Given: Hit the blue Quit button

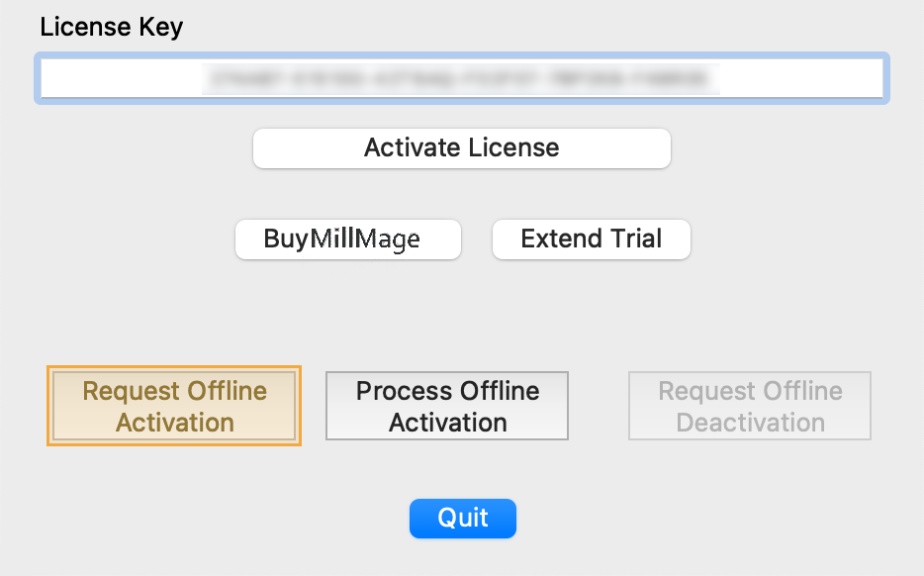Looking at the screenshot, I should [462, 519].
